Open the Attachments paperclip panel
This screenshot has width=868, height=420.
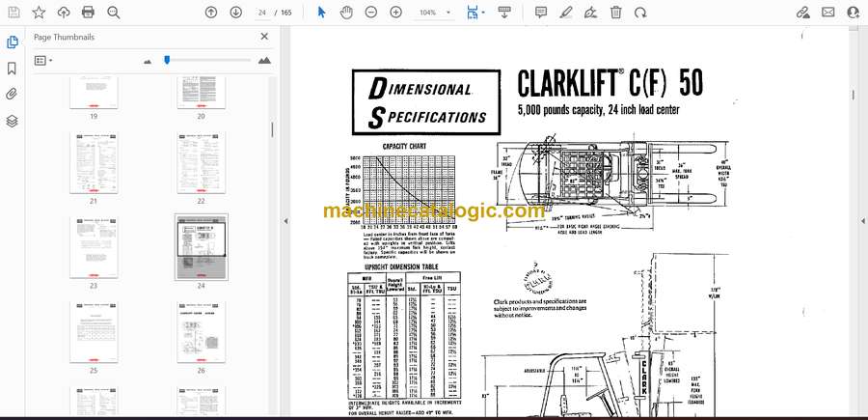tap(13, 95)
